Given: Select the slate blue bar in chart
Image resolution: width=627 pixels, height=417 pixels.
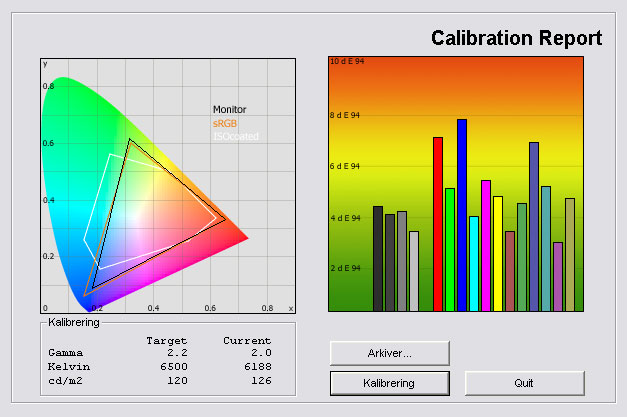Looking at the screenshot, I should 534,226.
